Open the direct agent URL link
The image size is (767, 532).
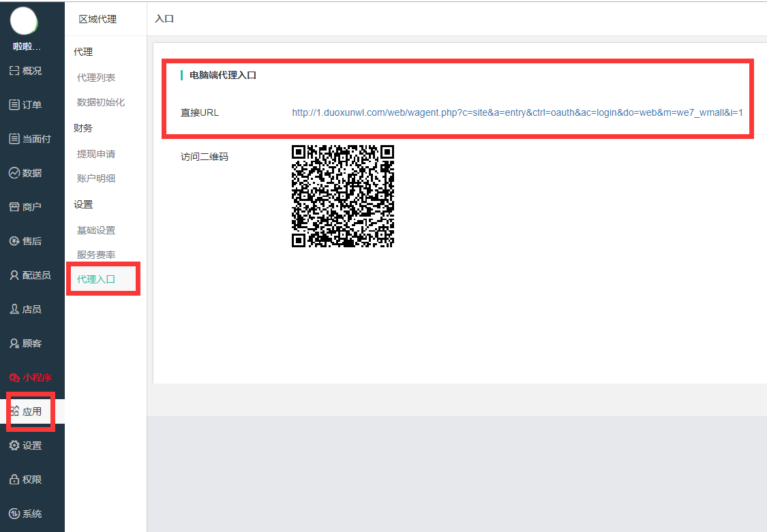(517, 112)
